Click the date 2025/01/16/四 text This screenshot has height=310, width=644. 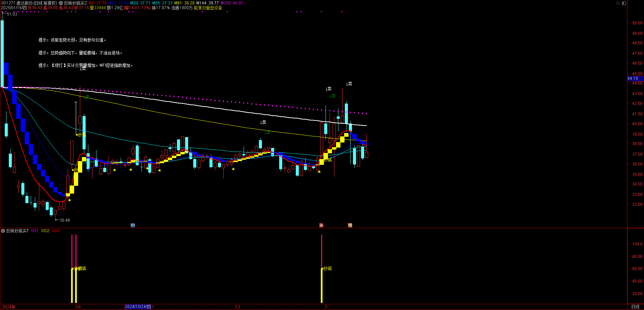[14, 8]
